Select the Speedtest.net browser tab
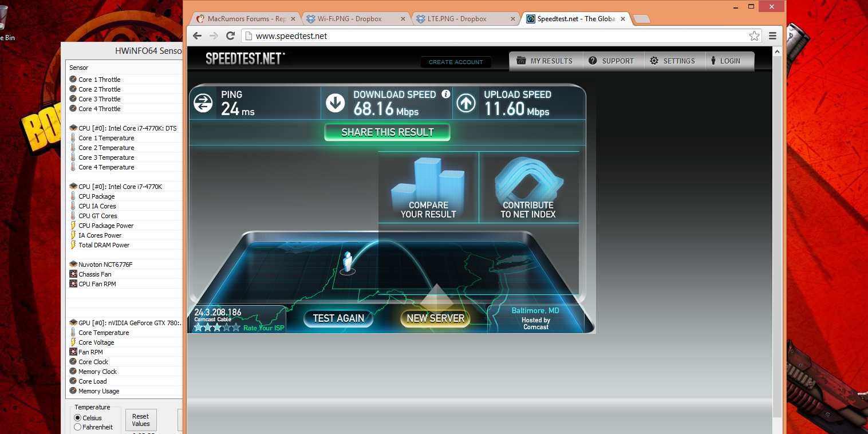The image size is (868, 434). click(575, 19)
